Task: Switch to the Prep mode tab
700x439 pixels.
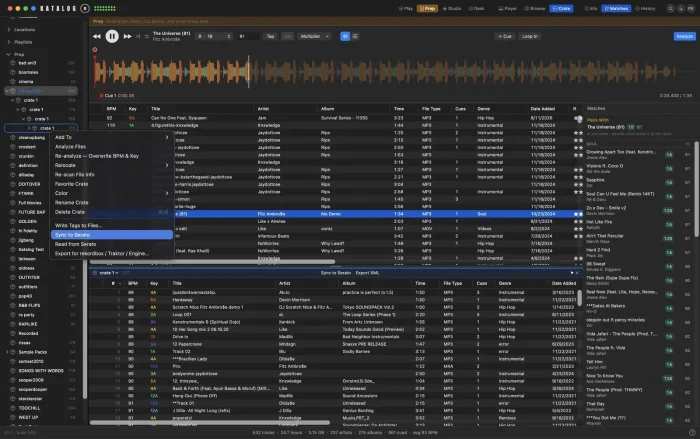Action: 427,8
